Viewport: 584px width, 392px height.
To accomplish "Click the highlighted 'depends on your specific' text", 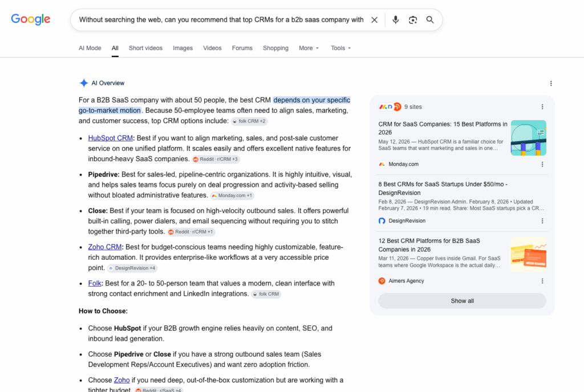I will (312, 100).
